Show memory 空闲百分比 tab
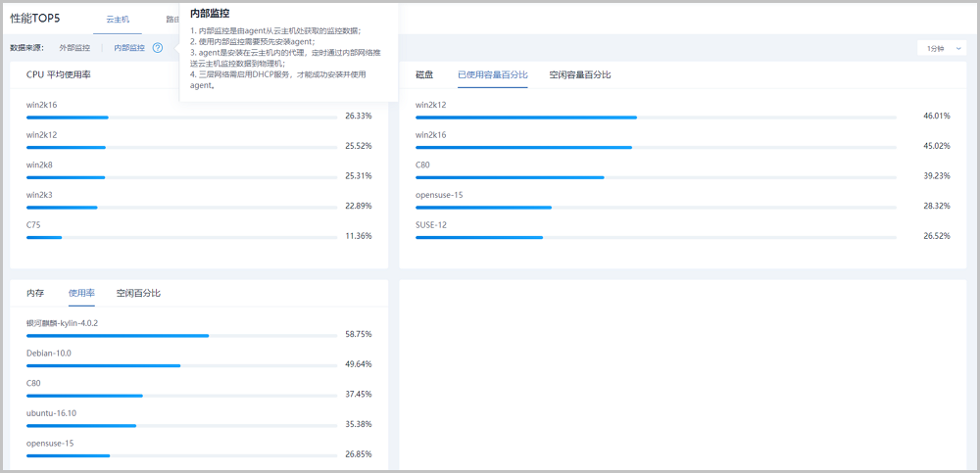 pyautogui.click(x=138, y=293)
